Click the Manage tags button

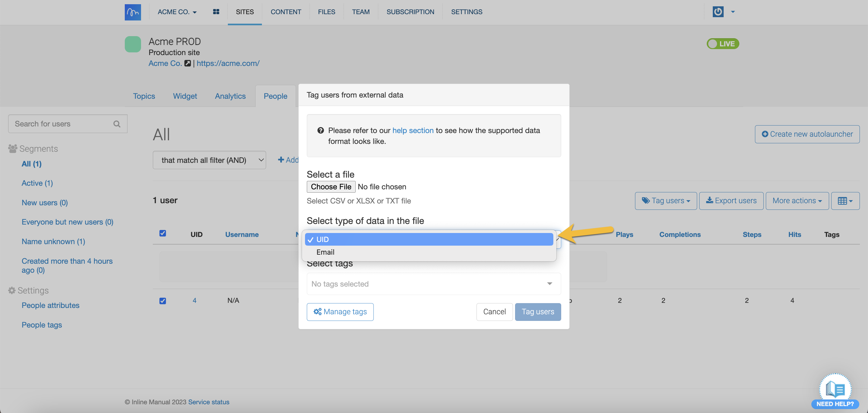click(x=340, y=312)
